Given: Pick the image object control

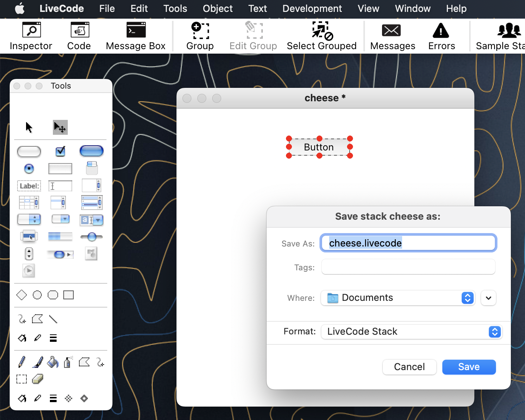Looking at the screenshot, I should click(91, 254).
